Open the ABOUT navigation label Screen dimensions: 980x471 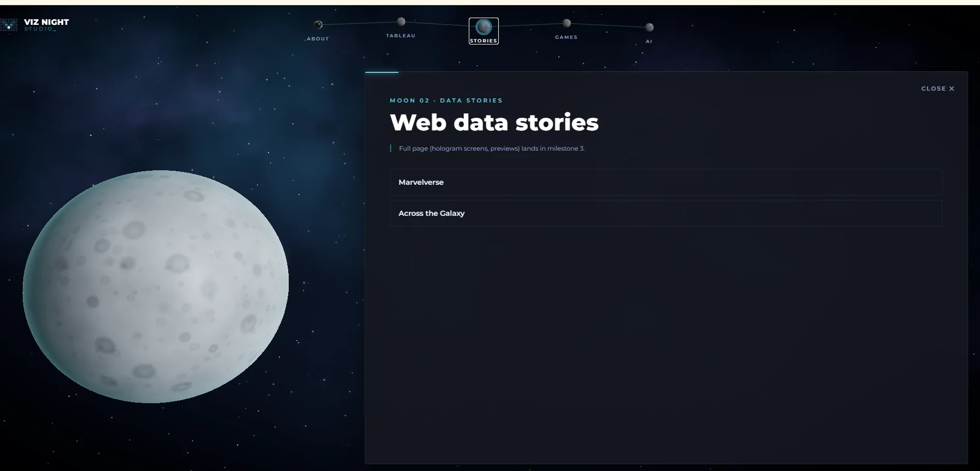[318, 39]
